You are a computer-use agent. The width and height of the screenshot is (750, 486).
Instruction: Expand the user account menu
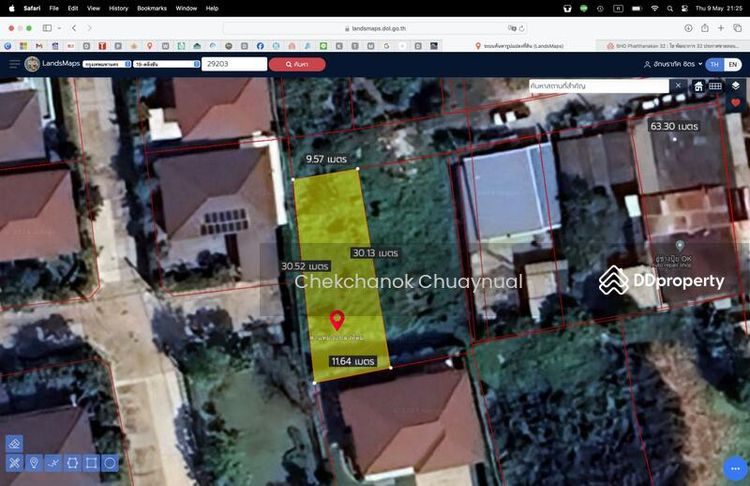pyautogui.click(x=673, y=64)
